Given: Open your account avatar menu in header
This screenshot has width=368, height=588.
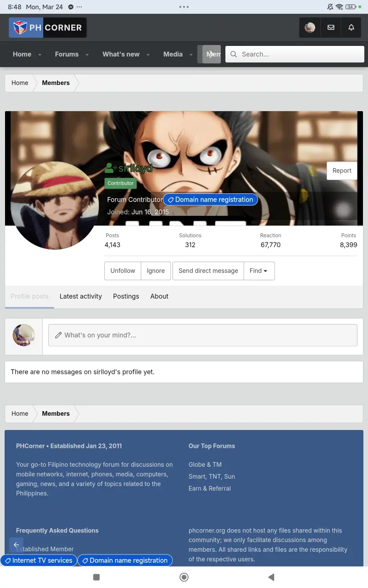Looking at the screenshot, I should tap(310, 28).
